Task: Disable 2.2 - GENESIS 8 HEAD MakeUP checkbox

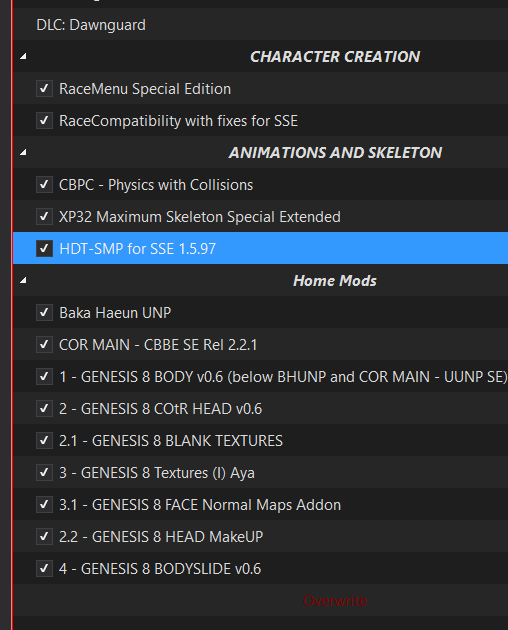Action: 44,536
